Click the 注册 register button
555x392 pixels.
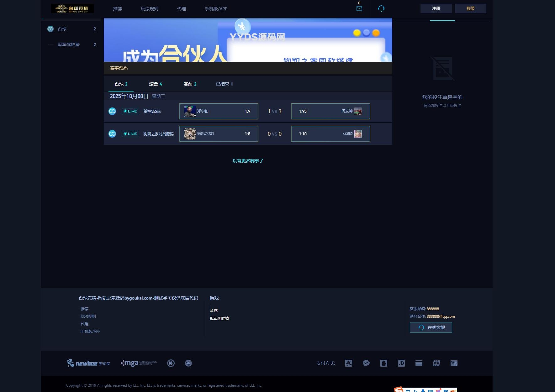(x=436, y=8)
